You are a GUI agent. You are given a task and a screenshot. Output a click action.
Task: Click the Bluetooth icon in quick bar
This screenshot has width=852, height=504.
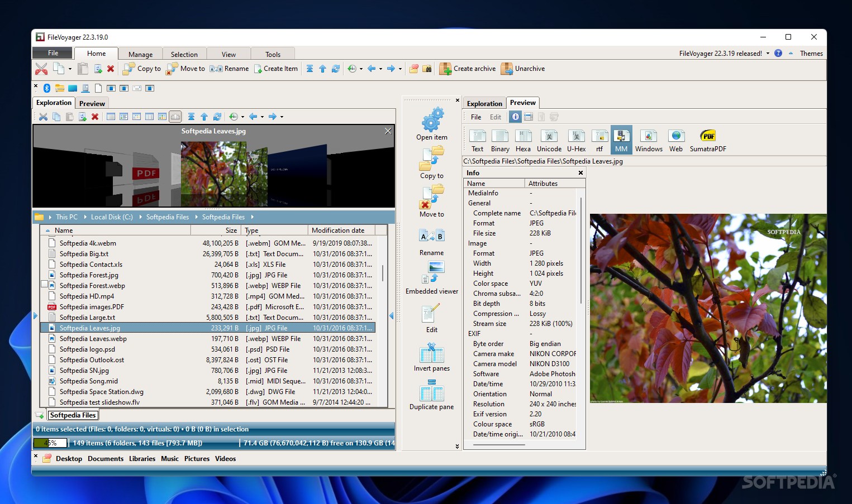click(x=47, y=88)
